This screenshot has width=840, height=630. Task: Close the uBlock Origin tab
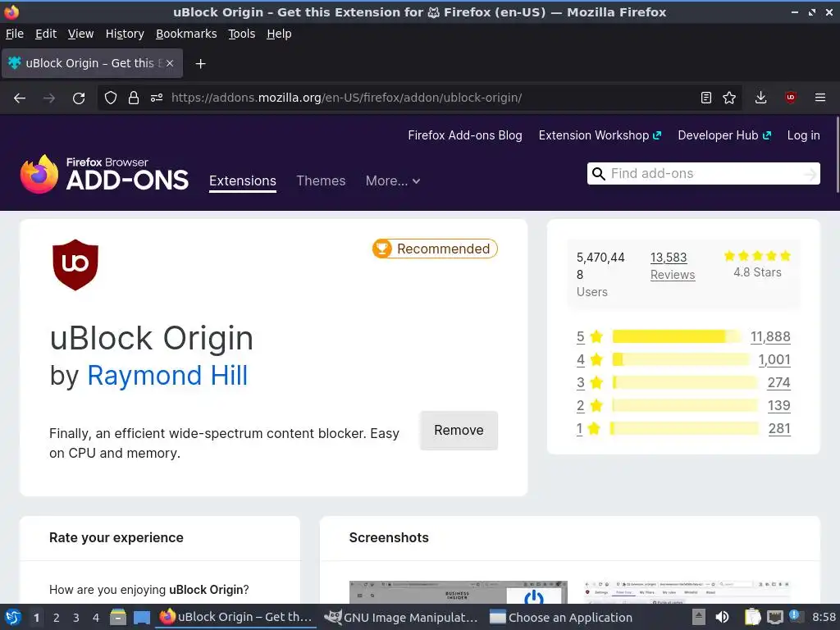(x=169, y=63)
